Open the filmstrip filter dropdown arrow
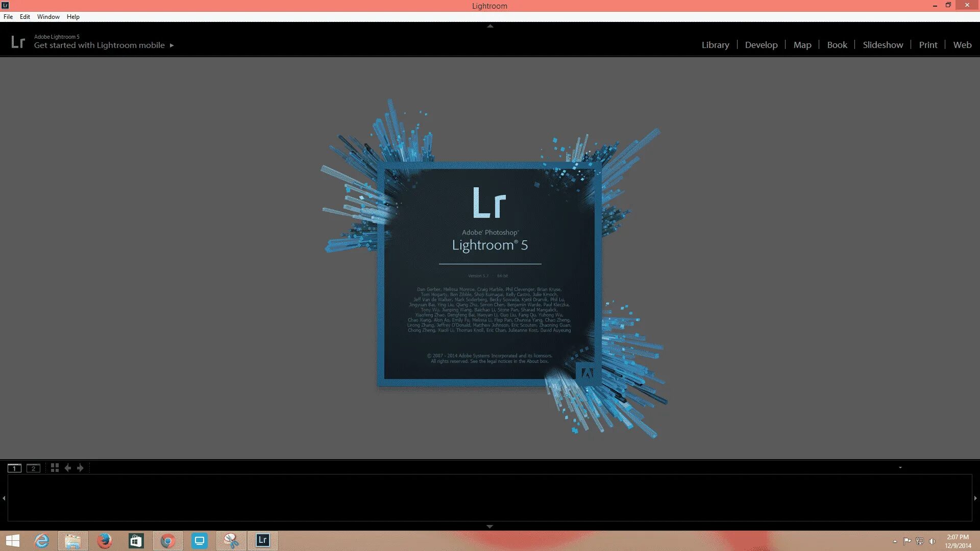Viewport: 980px width, 551px height. pos(900,467)
